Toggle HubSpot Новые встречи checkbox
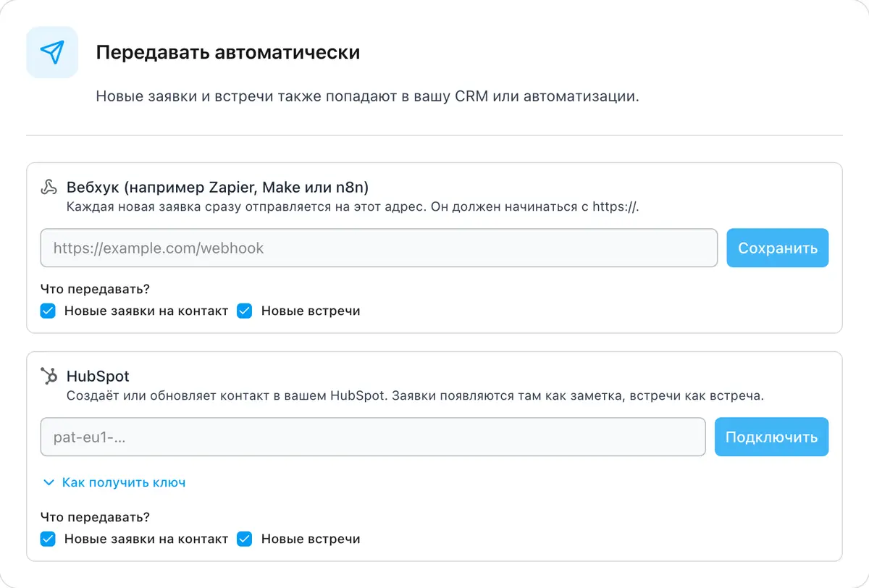The image size is (869, 588). 245,539
